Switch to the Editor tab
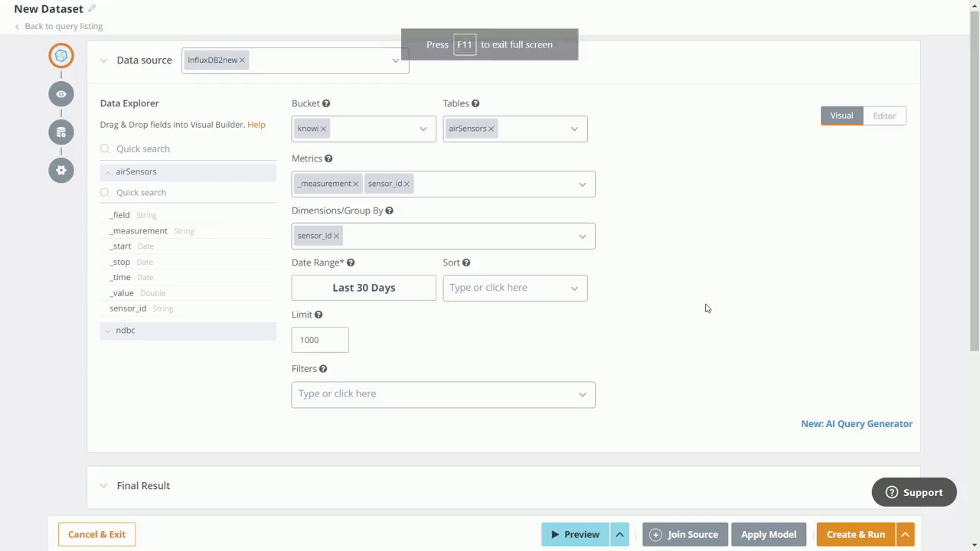Image resolution: width=980 pixels, height=551 pixels. tap(884, 116)
